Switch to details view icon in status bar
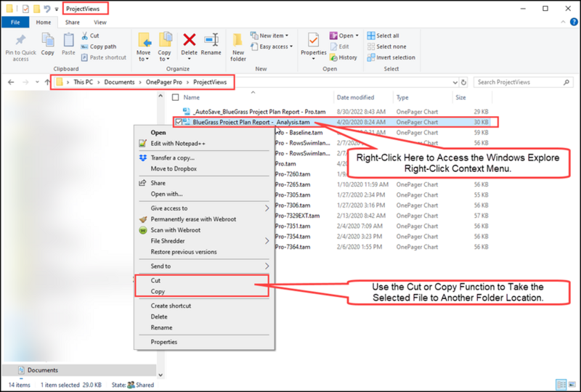 [x=561, y=385]
